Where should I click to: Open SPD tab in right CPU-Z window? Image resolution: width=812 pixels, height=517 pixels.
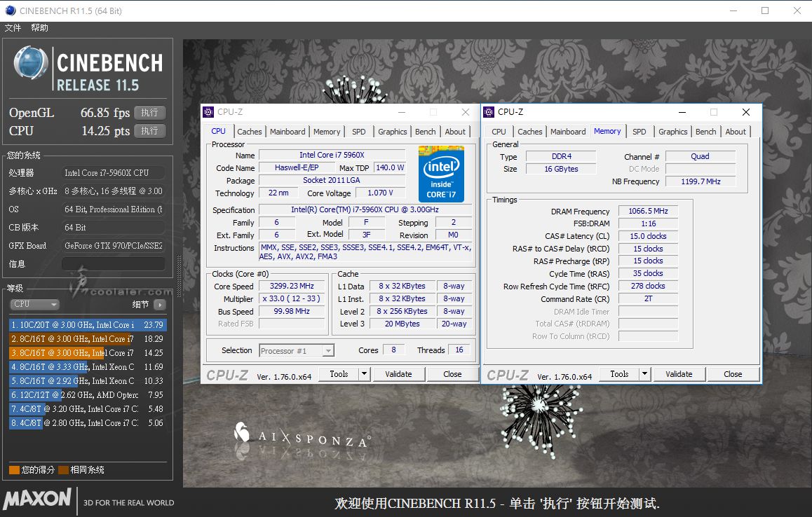[640, 132]
